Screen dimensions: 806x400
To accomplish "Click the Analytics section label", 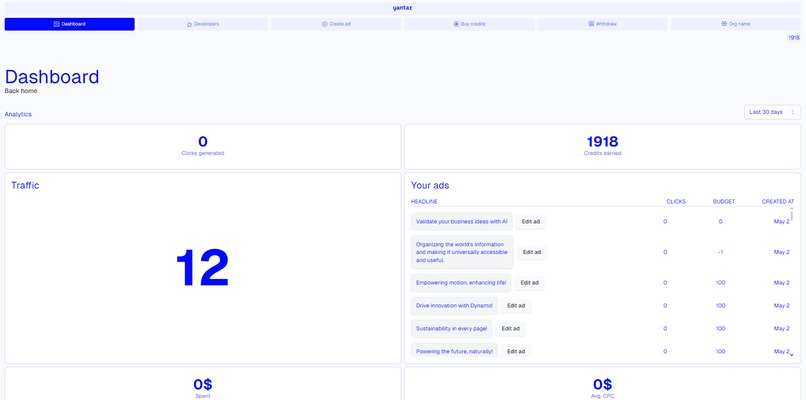I will [x=18, y=115].
